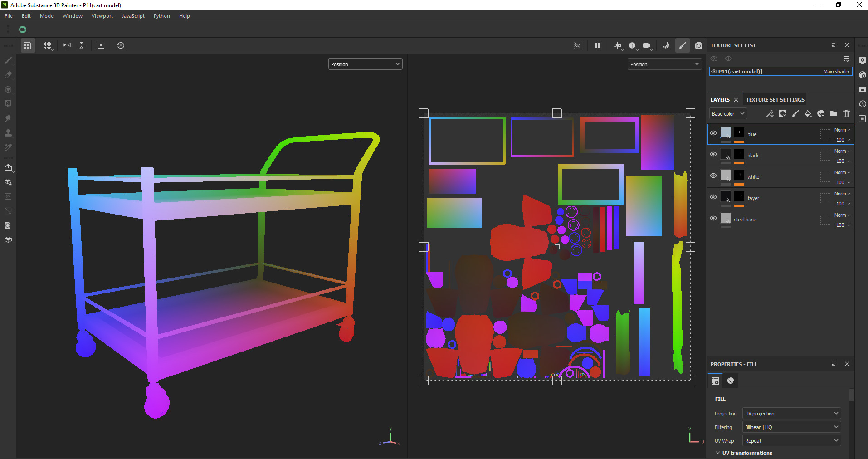Image resolution: width=868 pixels, height=459 pixels.
Task: Open the Python menu
Action: point(162,16)
